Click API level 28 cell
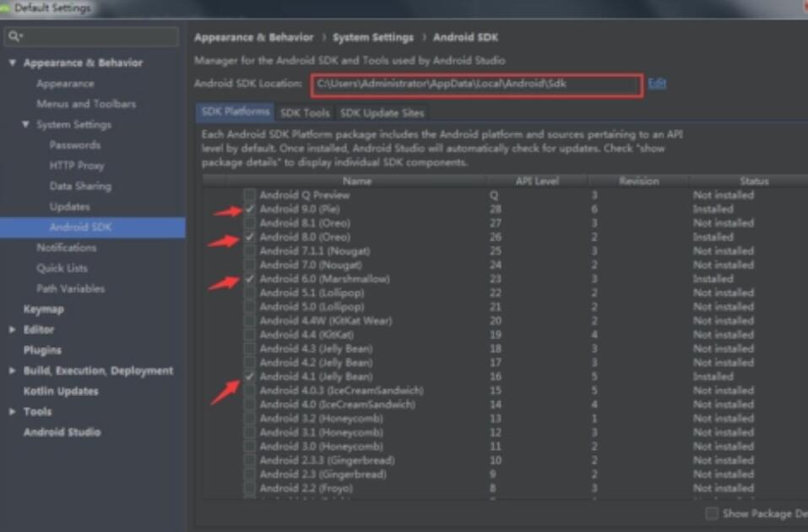The image size is (808, 532). click(496, 209)
